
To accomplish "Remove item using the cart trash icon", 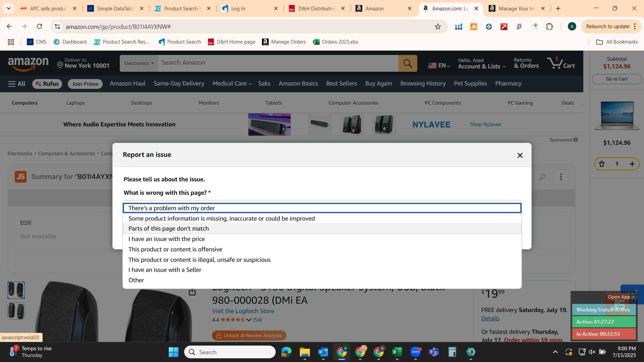I will click(x=602, y=164).
